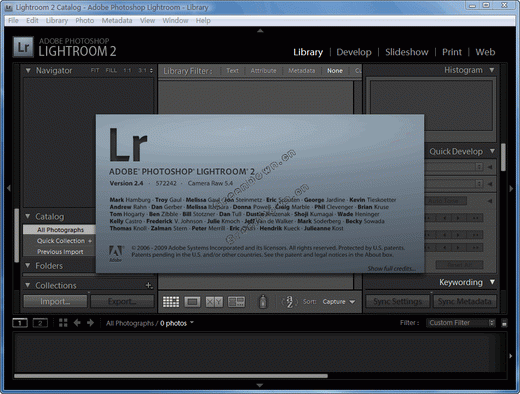The image size is (520, 394).
Task: Expand the Keywording panel
Action: (492, 282)
